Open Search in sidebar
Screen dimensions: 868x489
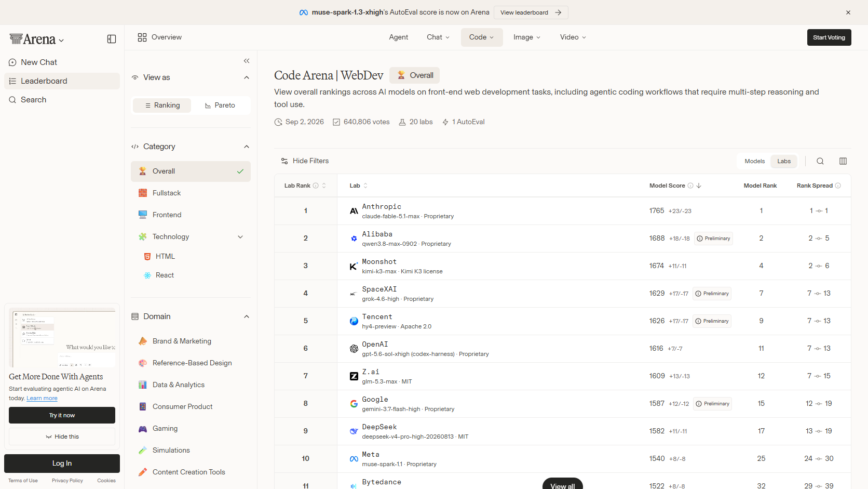62,100
